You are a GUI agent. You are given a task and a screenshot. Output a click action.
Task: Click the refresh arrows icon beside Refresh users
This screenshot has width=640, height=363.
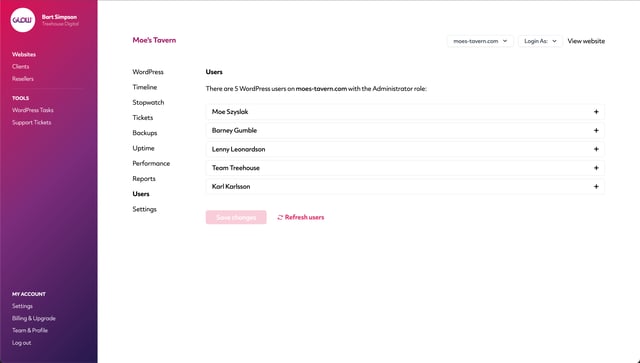280,218
